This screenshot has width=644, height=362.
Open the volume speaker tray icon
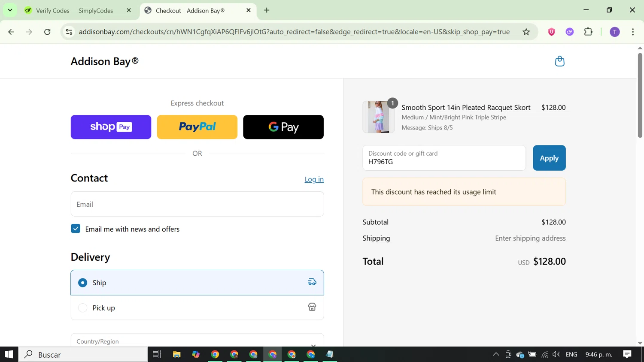[x=556, y=354]
